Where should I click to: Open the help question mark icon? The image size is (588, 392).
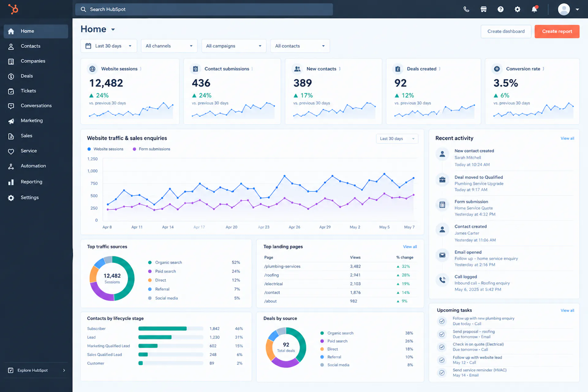coord(500,9)
